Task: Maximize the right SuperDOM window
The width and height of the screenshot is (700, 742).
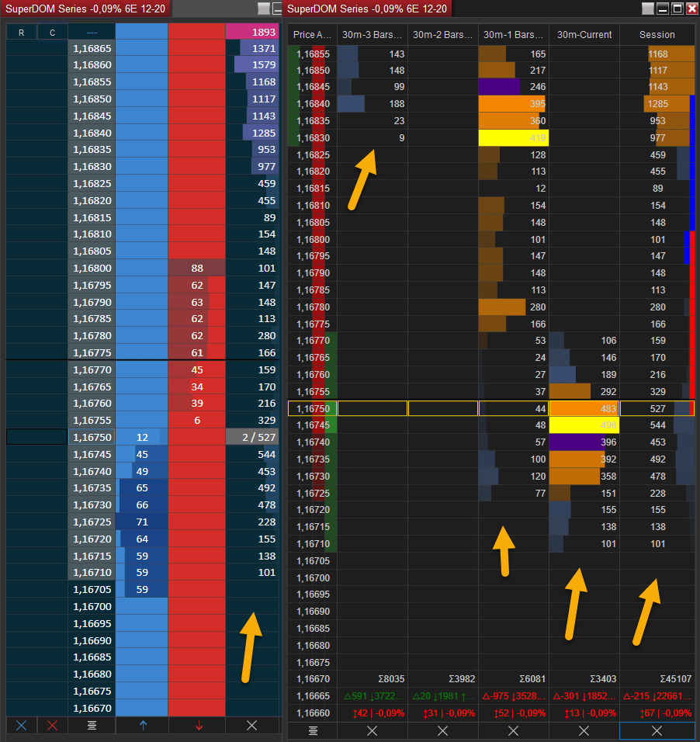Action: 677,8
